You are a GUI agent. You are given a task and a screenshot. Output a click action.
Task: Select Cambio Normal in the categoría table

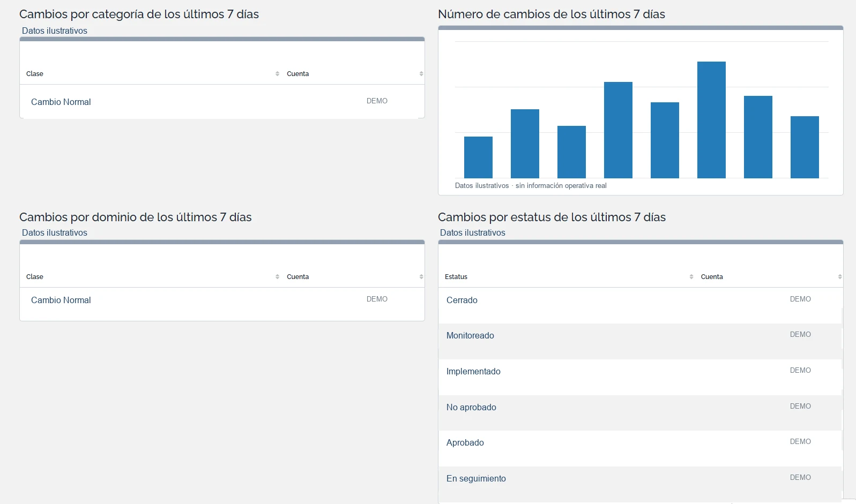coord(61,102)
